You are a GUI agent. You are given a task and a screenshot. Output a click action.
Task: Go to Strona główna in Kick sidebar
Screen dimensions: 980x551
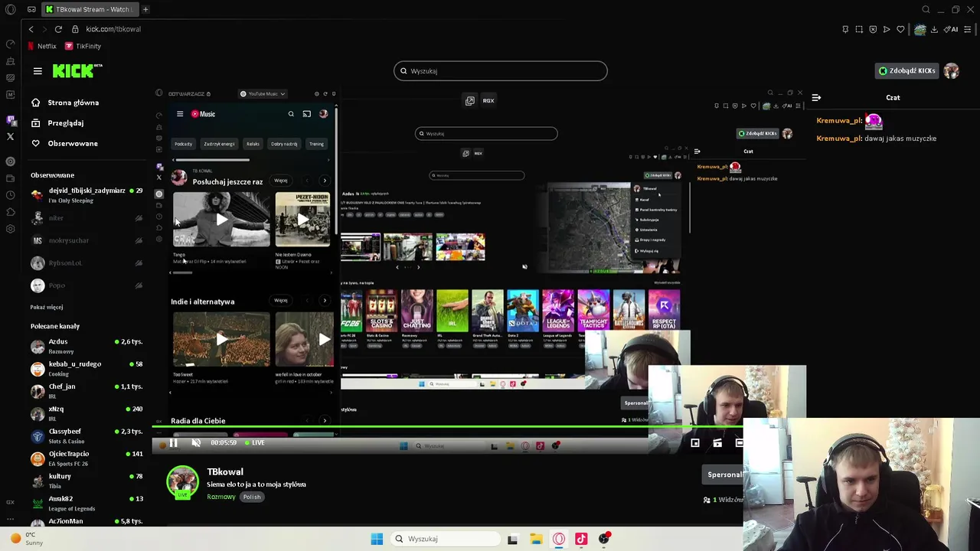pyautogui.click(x=64, y=103)
